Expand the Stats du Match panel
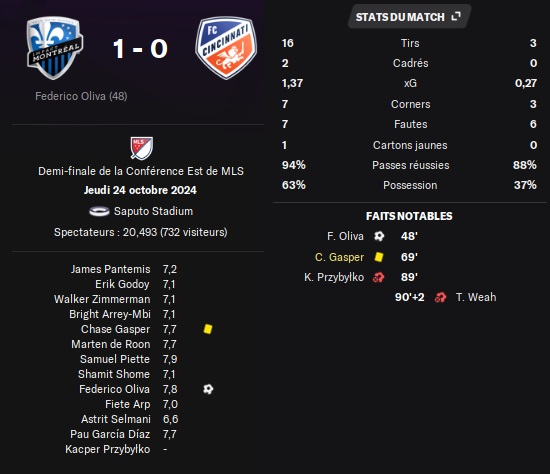The image size is (550, 474). pos(456,16)
